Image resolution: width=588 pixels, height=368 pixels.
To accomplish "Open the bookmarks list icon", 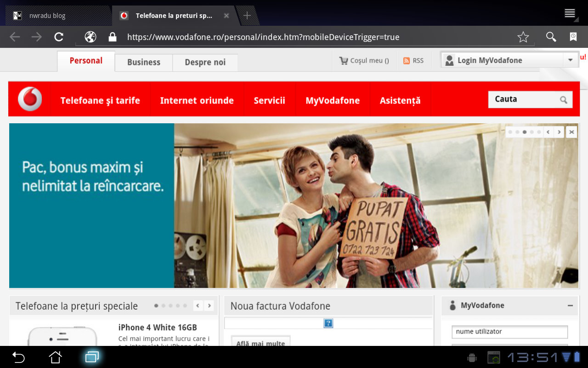I will tap(573, 37).
